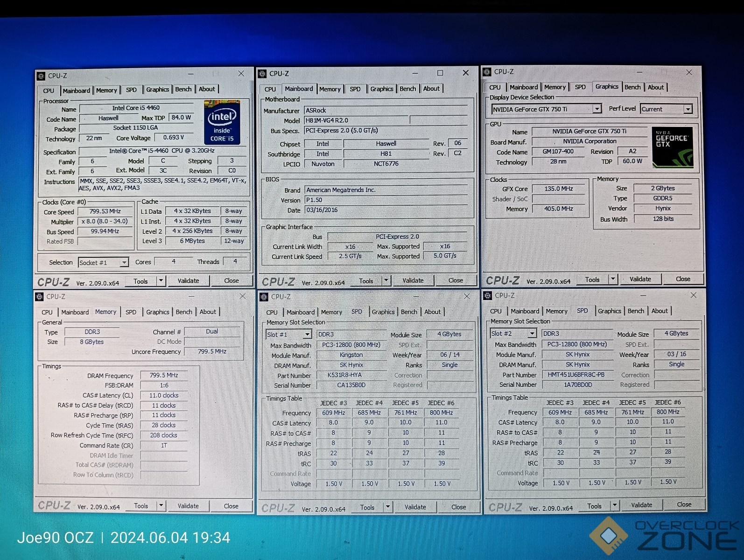Click Validate button in CPU window
The width and height of the screenshot is (744, 560).
click(x=188, y=280)
